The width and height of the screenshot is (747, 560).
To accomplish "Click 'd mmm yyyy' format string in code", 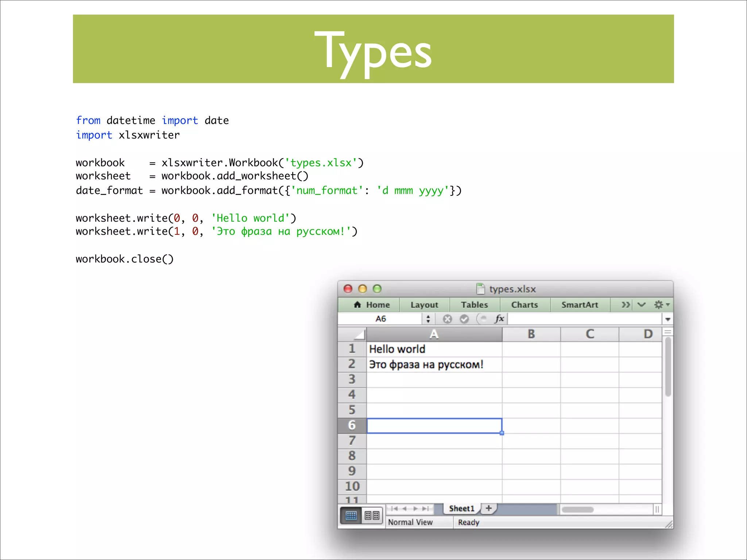I will 413,191.
